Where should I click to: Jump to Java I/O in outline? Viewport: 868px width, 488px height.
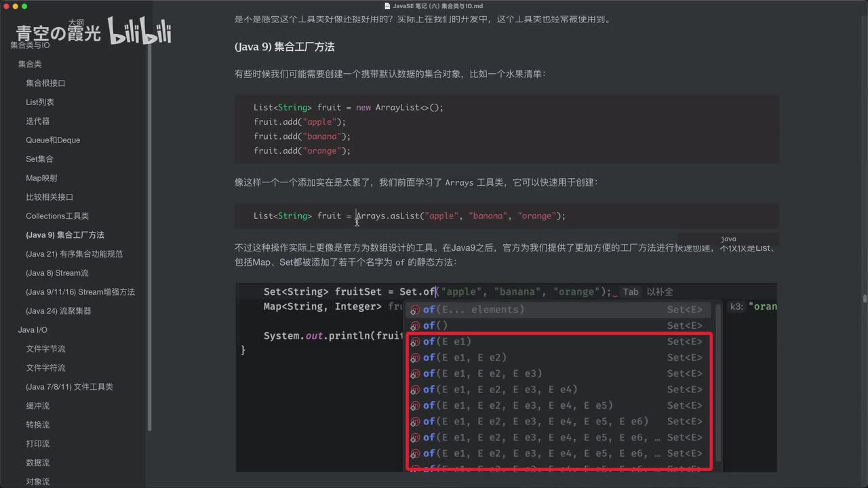coord(33,329)
